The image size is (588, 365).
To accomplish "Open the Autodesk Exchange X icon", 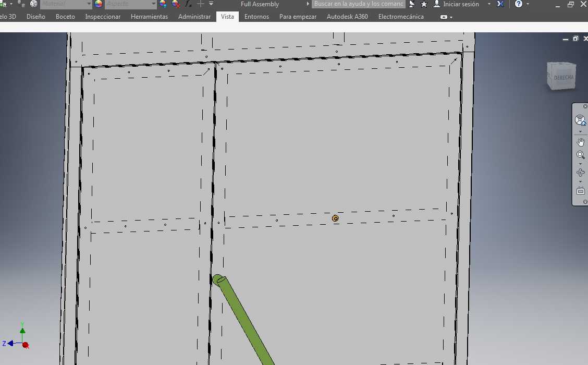I will (500, 4).
